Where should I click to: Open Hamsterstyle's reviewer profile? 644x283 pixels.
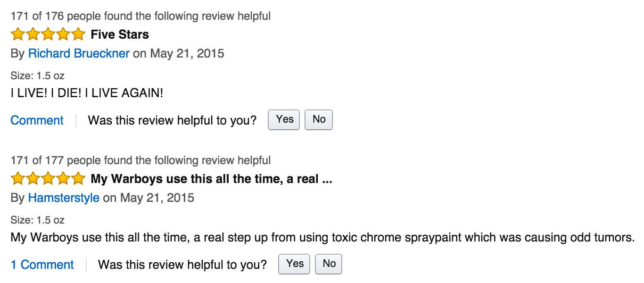click(64, 197)
